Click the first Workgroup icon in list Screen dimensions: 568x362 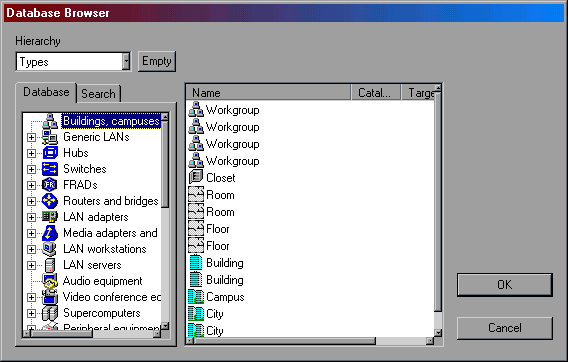[196, 109]
